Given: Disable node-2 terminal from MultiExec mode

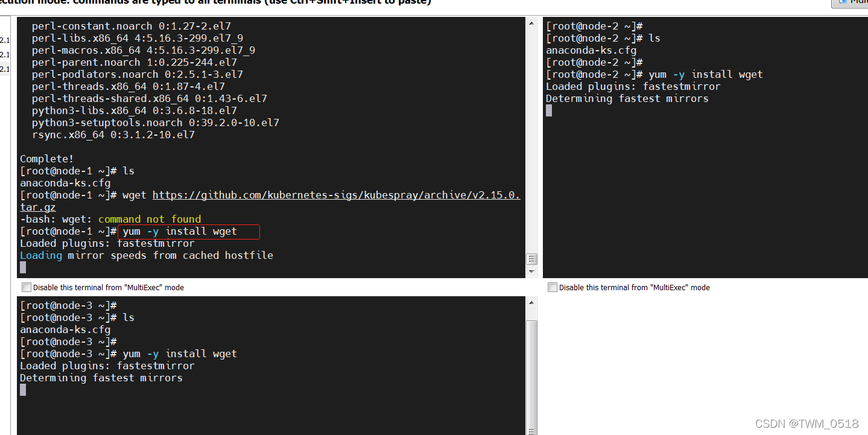Looking at the screenshot, I should click(x=552, y=288).
